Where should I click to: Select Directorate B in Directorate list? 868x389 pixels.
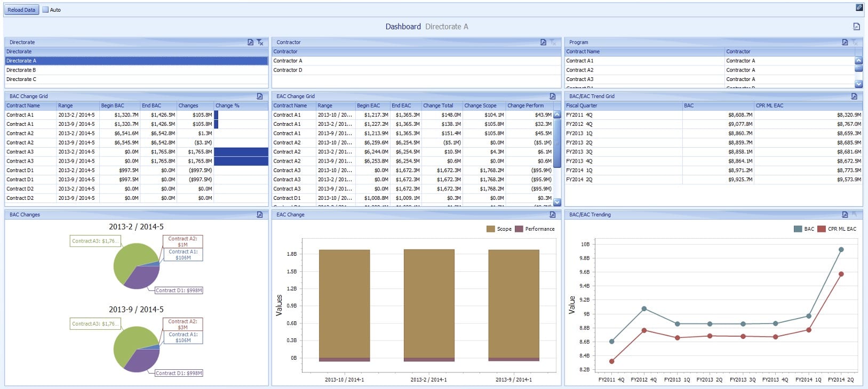click(21, 70)
